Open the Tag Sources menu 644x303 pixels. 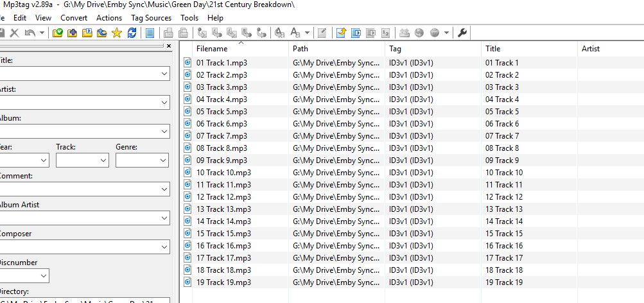151,18
